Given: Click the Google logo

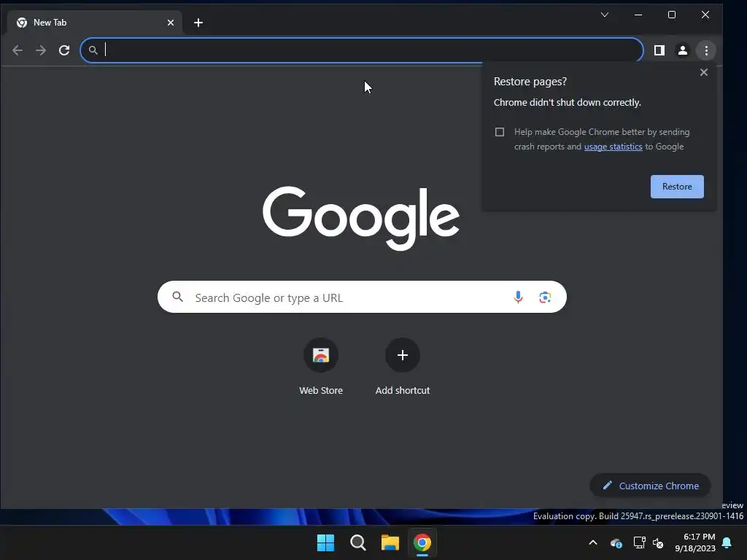Looking at the screenshot, I should click(361, 218).
